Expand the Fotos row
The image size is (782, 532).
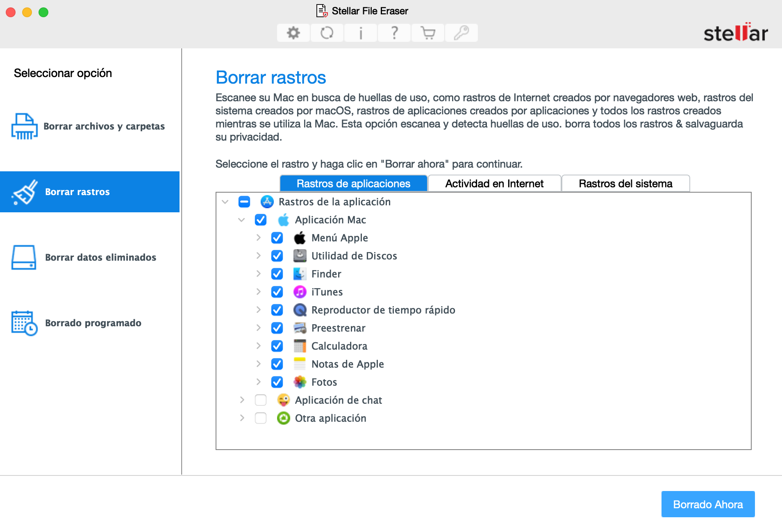258,382
